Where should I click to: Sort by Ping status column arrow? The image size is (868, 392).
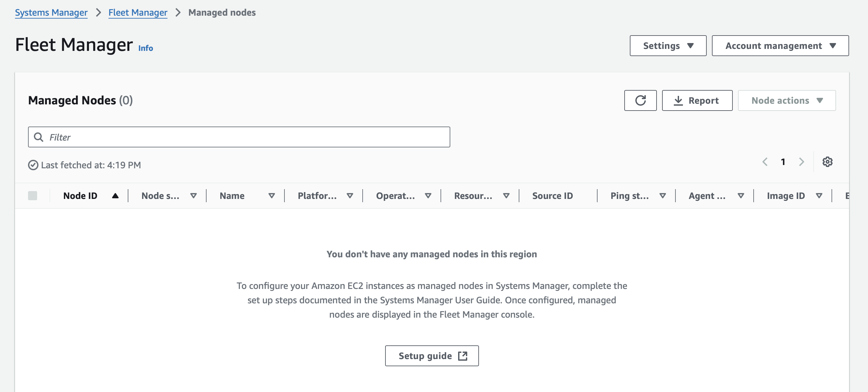point(662,196)
